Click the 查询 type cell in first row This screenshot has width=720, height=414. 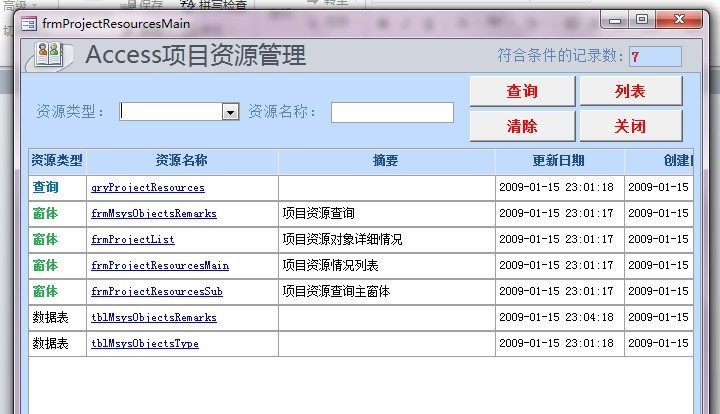pyautogui.click(x=57, y=187)
